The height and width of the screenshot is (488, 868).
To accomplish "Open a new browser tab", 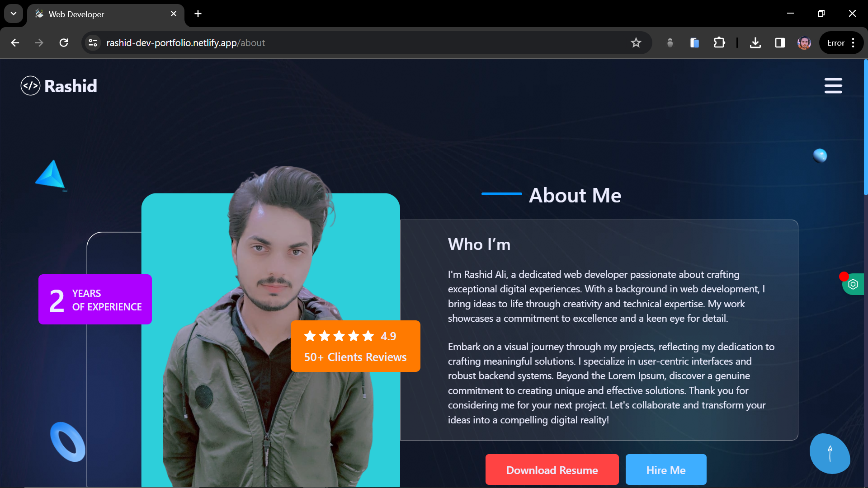I will [x=198, y=14].
